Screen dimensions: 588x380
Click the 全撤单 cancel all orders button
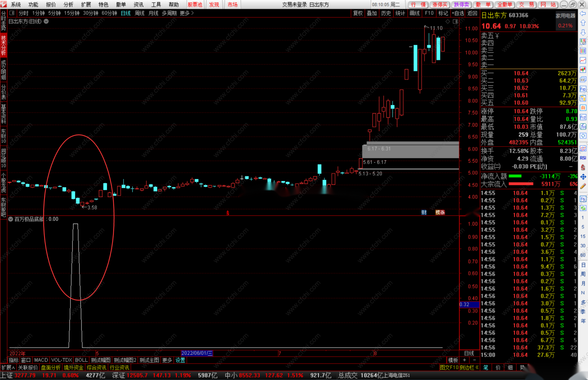[x=505, y=4]
